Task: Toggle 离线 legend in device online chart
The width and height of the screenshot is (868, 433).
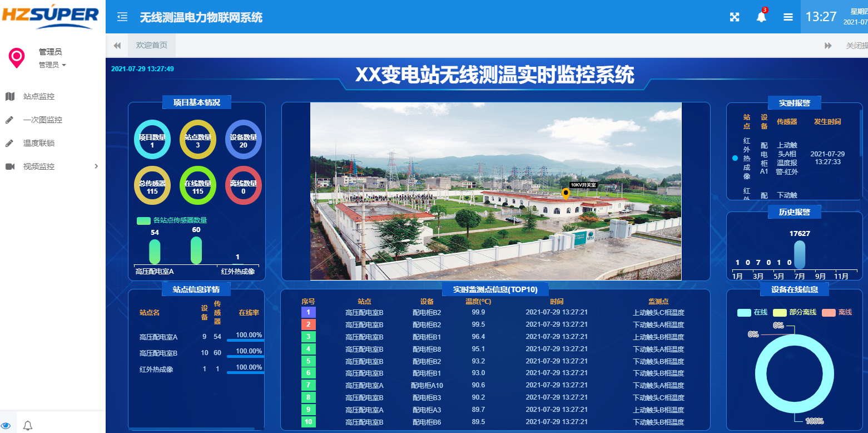Action: click(837, 312)
